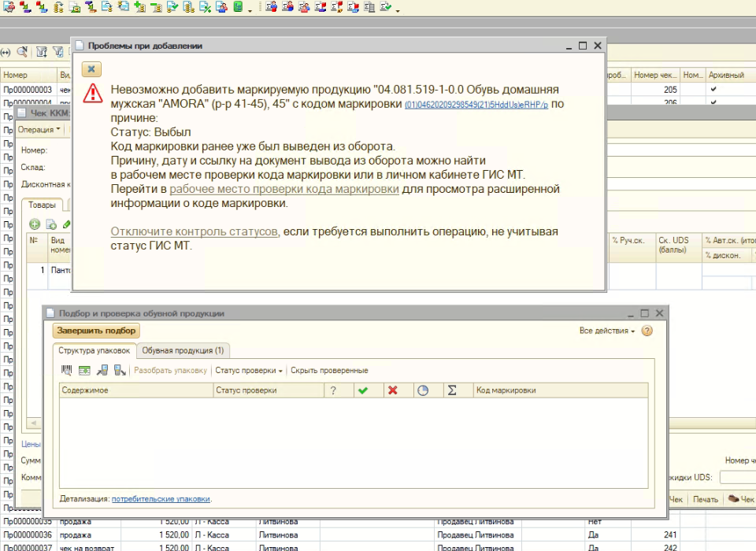Select the row Пр000000036 in the list
Image resolution: width=756 pixels, height=551 pixels.
(x=378, y=535)
